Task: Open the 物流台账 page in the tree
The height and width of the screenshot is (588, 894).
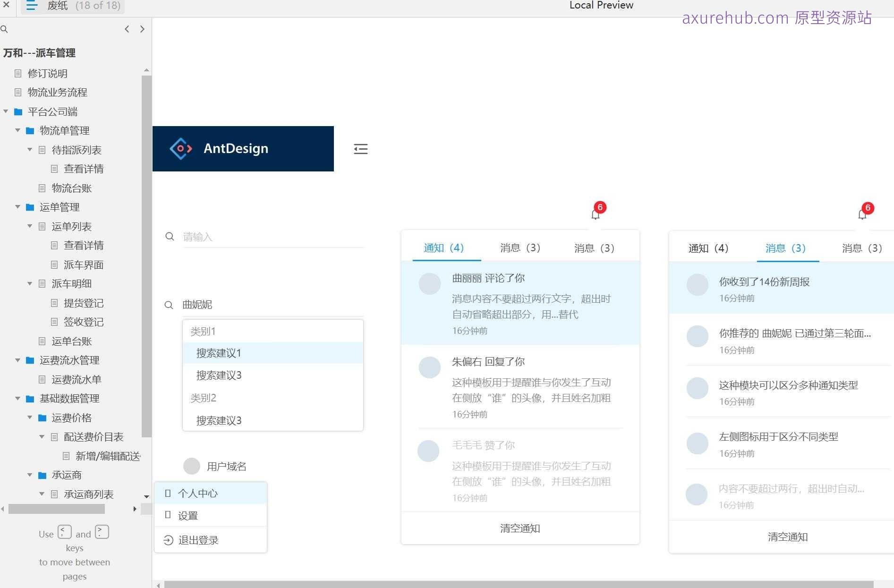Action: click(x=71, y=188)
